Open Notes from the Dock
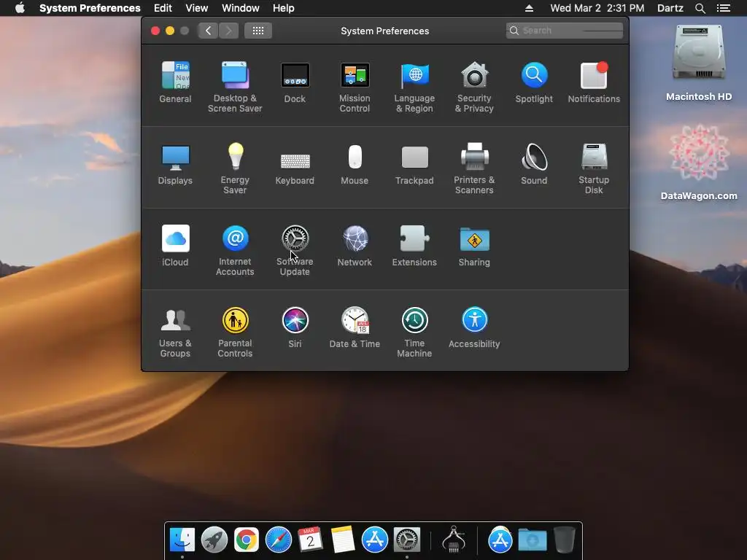Image resolution: width=747 pixels, height=560 pixels. tap(343, 540)
